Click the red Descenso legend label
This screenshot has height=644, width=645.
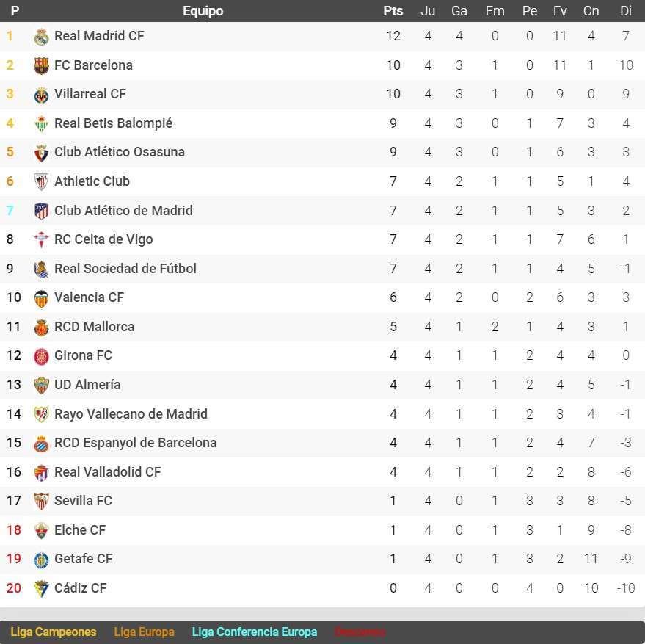tap(359, 632)
